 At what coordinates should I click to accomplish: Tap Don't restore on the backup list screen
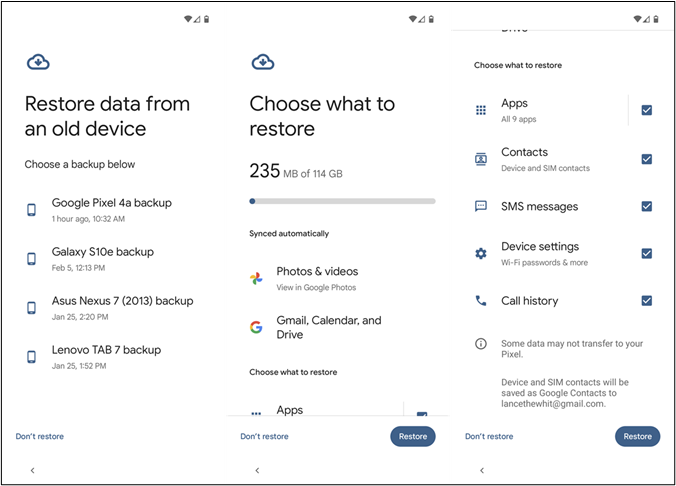pyautogui.click(x=40, y=436)
